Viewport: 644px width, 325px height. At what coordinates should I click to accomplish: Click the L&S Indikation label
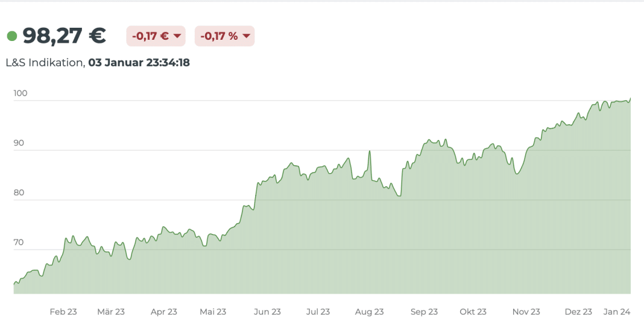coord(45,62)
